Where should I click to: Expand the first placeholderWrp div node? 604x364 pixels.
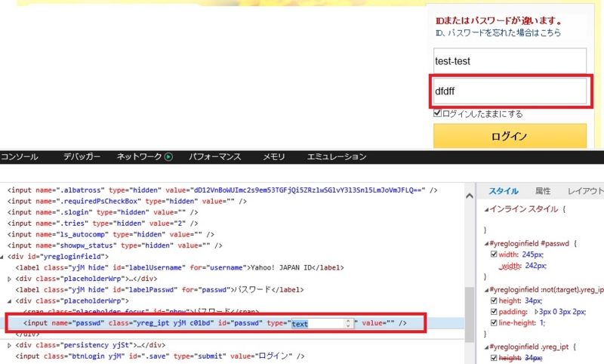click(9, 279)
